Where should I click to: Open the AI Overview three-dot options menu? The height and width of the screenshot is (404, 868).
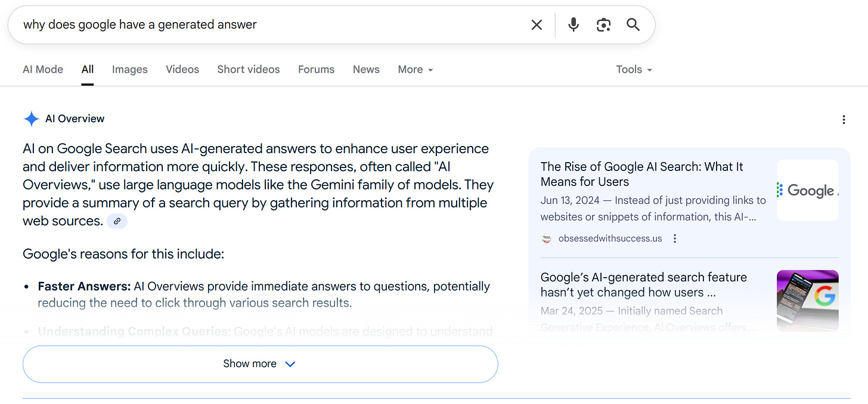pos(844,120)
